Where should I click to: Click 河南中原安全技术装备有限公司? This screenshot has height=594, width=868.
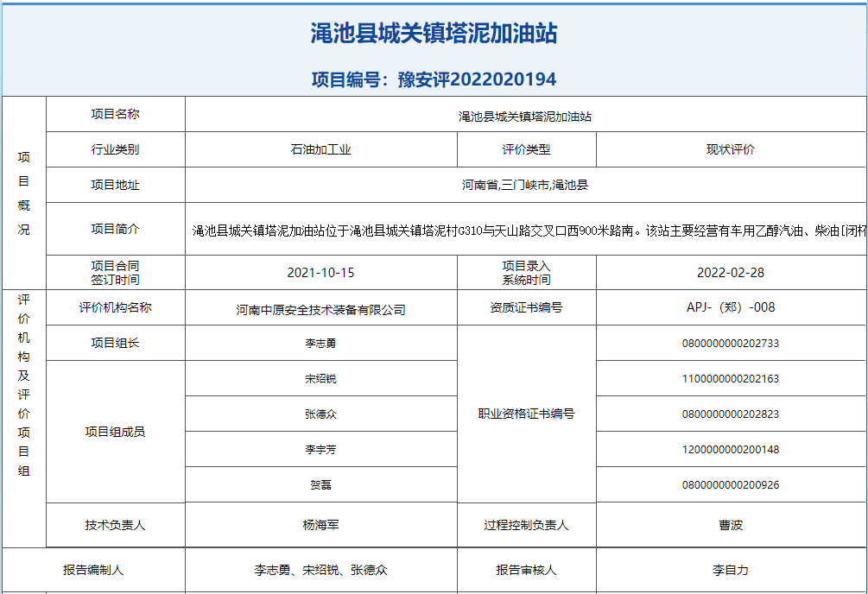[320, 310]
